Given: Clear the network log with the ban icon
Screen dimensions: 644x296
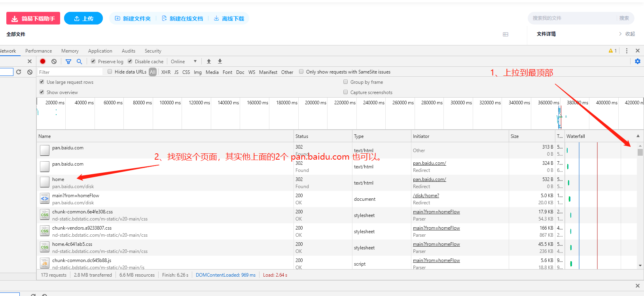Looking at the screenshot, I should [54, 61].
